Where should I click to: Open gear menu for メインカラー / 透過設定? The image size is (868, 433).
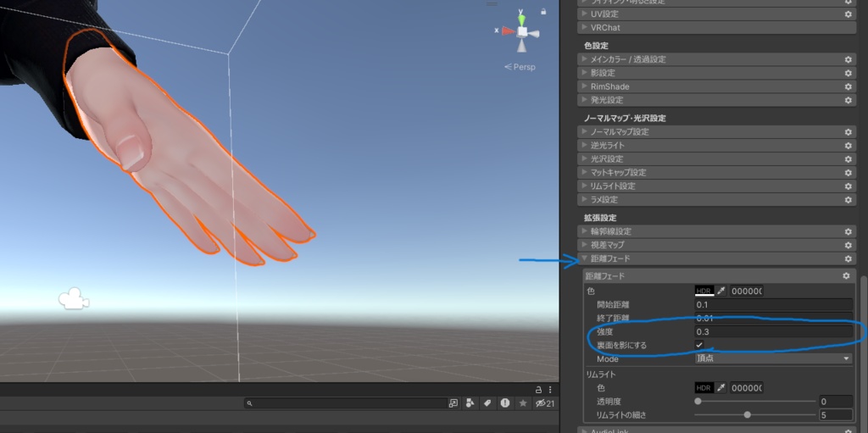pos(848,59)
